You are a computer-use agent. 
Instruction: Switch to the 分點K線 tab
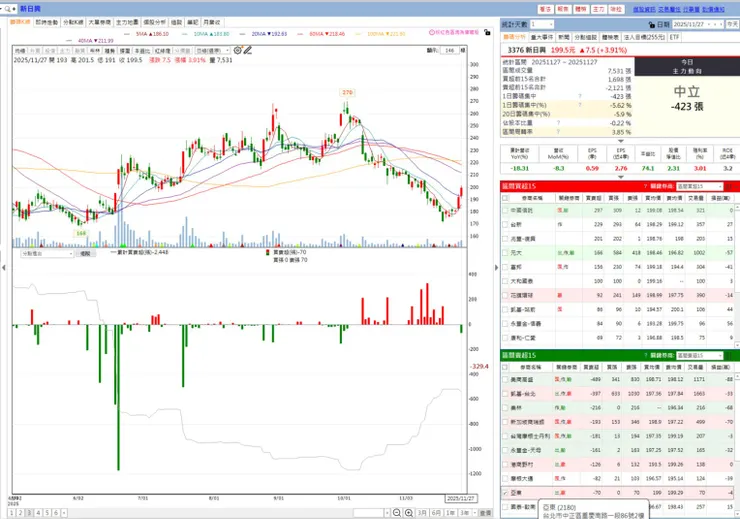coord(73,22)
